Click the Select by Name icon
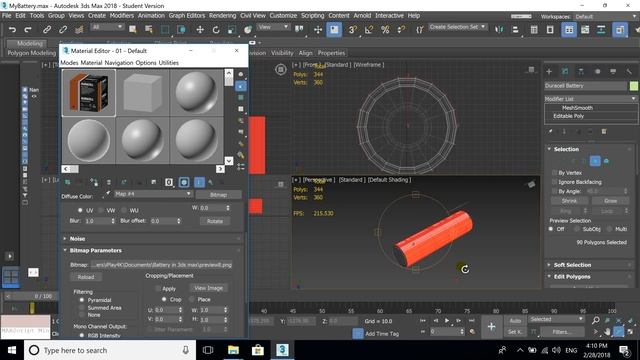Image resolution: width=640 pixels, height=360 pixels. [x=149, y=29]
